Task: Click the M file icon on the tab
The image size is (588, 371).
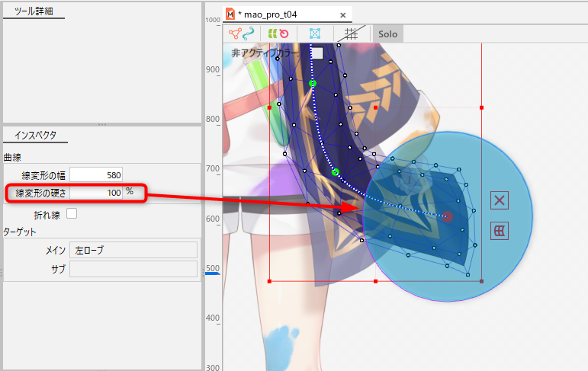Action: 230,14
